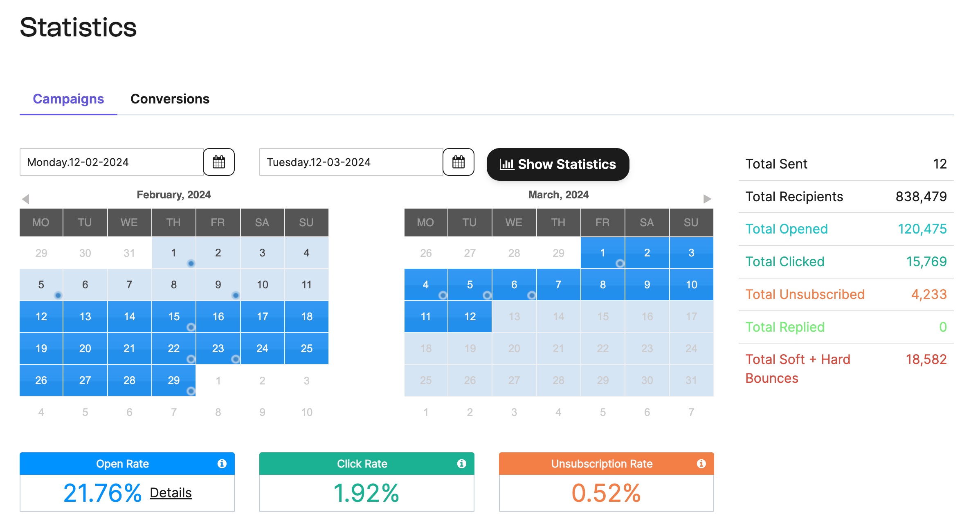Open the start date calendar picker icon
This screenshot has width=980, height=528.
coord(219,162)
